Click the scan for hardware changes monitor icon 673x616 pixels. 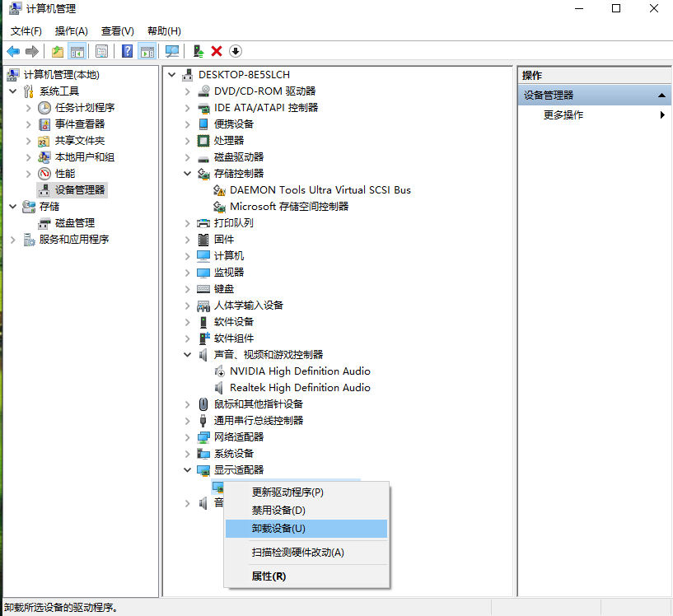[172, 52]
